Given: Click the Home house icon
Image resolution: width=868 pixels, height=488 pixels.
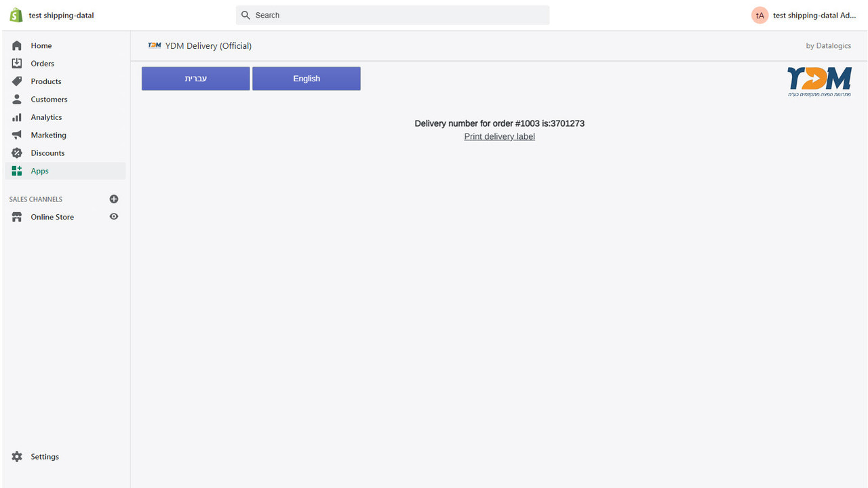Looking at the screenshot, I should coord(17,45).
